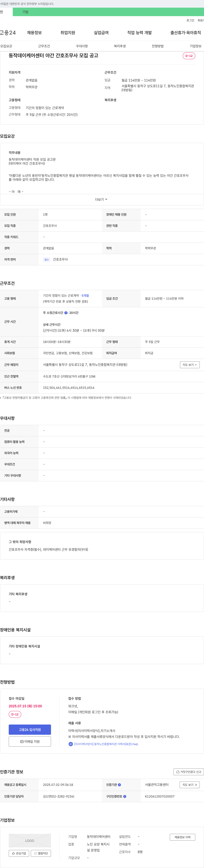Open 채용정보 이력 for the company
204x868 pixels.
click(182, 837)
